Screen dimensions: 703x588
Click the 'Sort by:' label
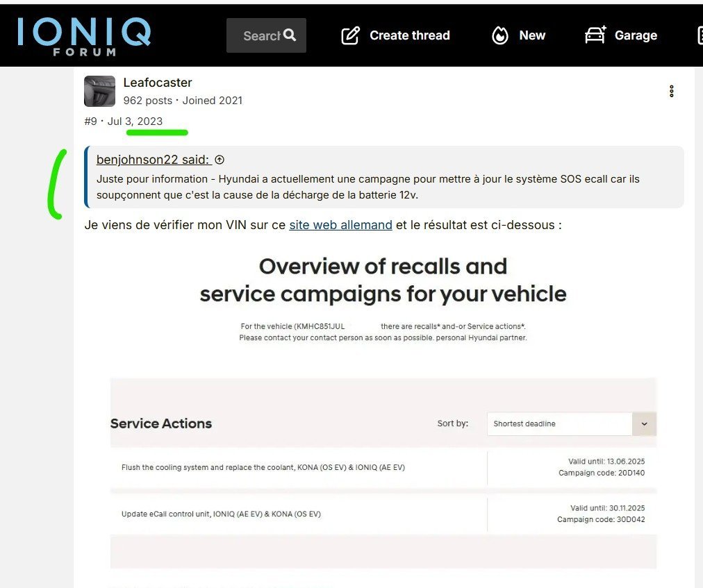click(453, 423)
